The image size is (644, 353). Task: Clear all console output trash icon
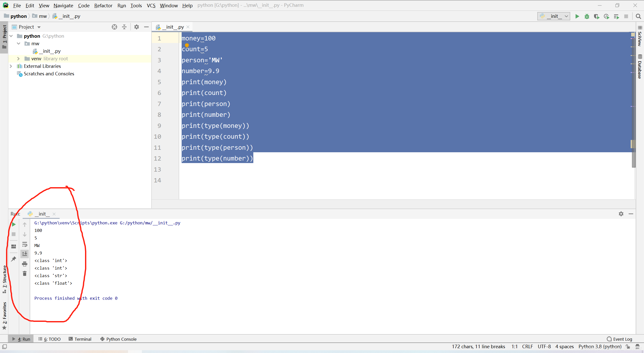25,273
